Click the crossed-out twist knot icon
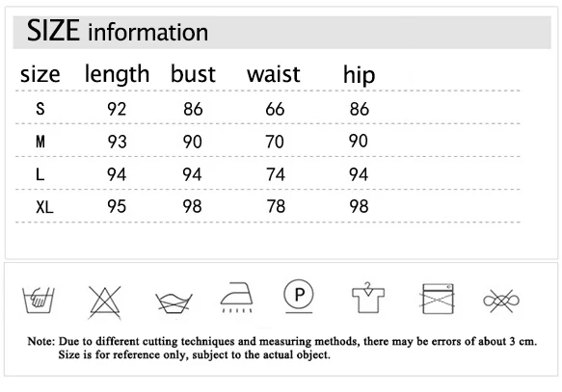562x392 pixels. pyautogui.click(x=501, y=301)
